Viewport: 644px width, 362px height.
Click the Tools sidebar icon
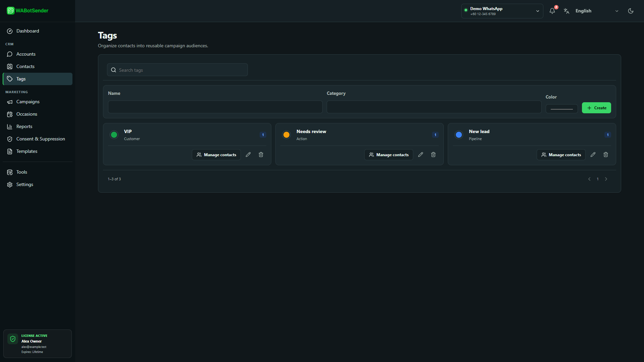tap(10, 172)
